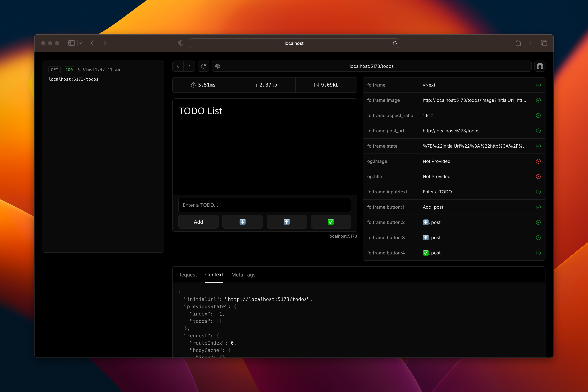Viewport: 588px width, 392px height.
Task: Click the Farcaster arch logo icon
Action: (x=540, y=66)
